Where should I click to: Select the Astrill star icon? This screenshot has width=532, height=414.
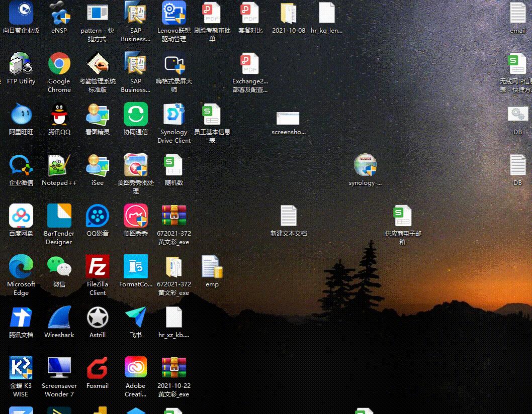click(x=98, y=317)
